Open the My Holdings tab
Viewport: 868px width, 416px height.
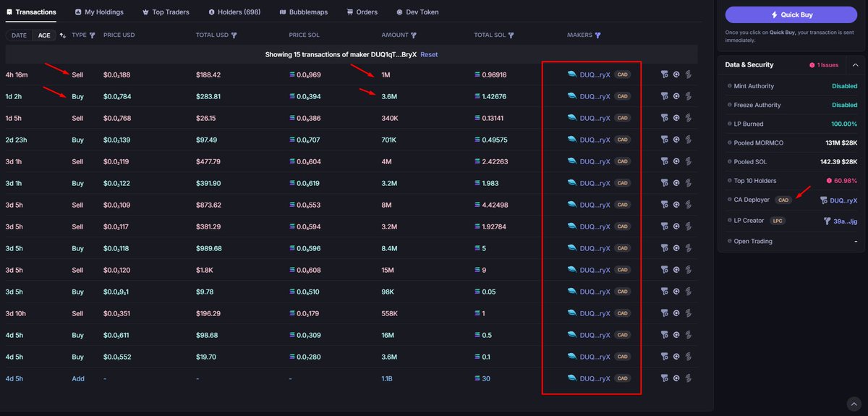pos(99,12)
